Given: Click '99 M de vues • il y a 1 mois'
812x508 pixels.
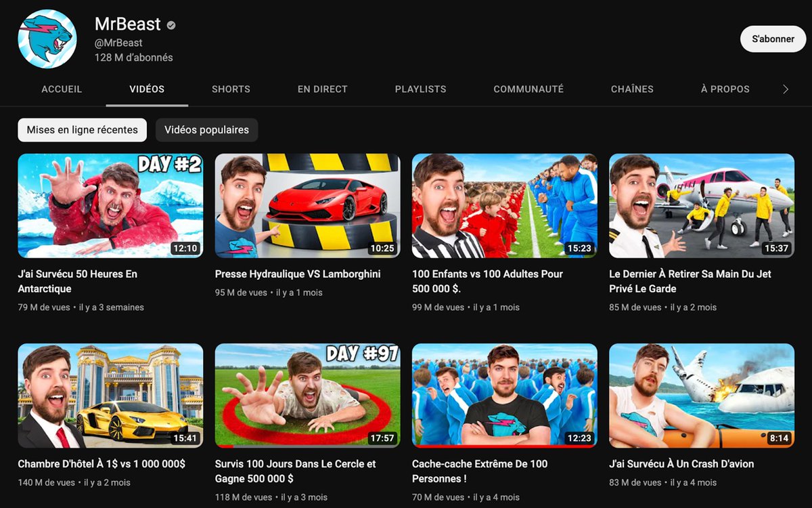Looking at the screenshot, I should tap(466, 308).
